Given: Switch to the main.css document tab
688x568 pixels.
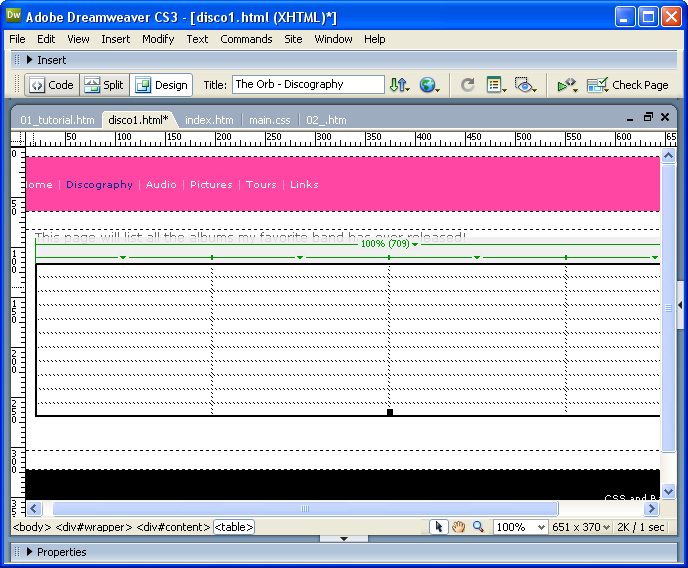Looking at the screenshot, I should click(x=269, y=120).
